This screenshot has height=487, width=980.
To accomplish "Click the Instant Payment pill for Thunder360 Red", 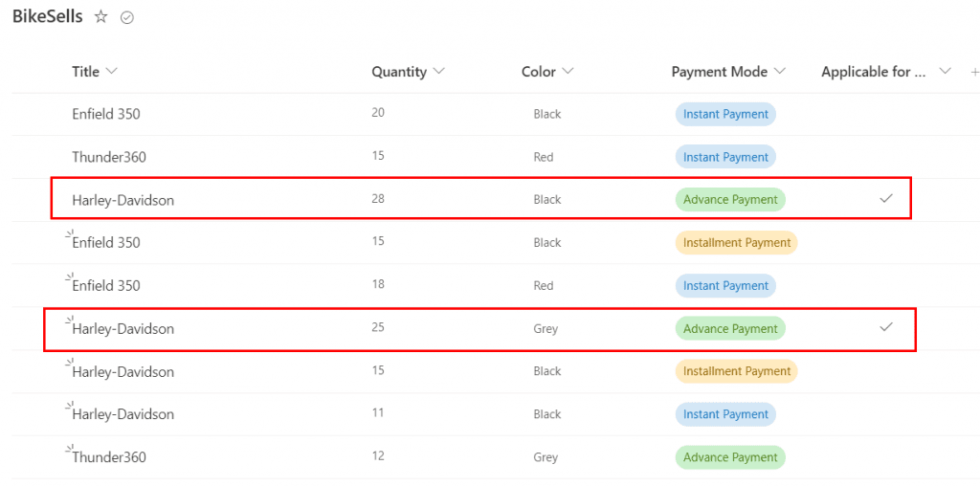I will pyautogui.click(x=725, y=157).
